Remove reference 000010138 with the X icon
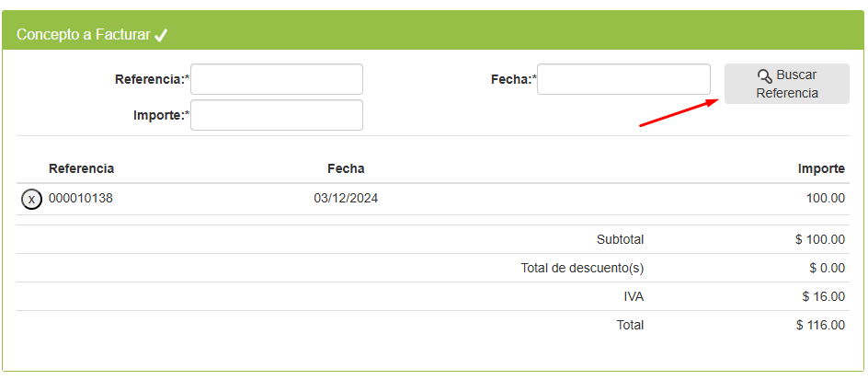 tap(32, 199)
